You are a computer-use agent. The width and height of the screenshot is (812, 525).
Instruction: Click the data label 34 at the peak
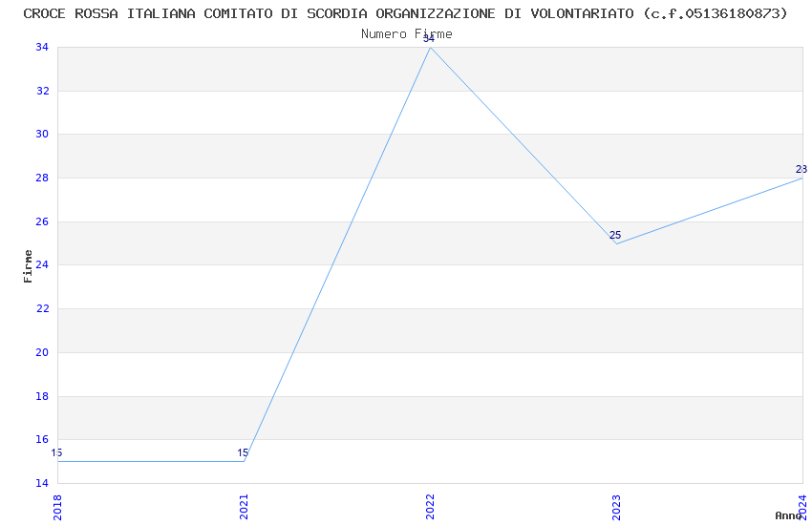pyautogui.click(x=429, y=38)
